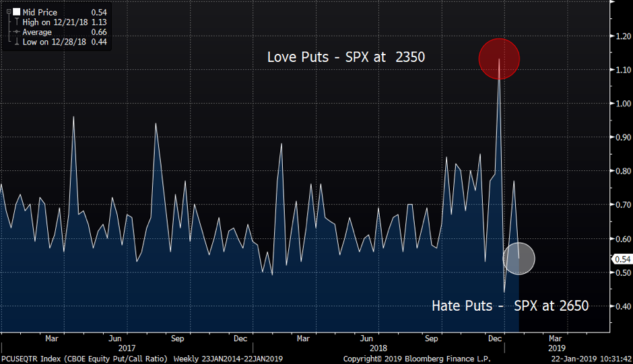Click the 0.80 y-axis label

tap(624, 171)
